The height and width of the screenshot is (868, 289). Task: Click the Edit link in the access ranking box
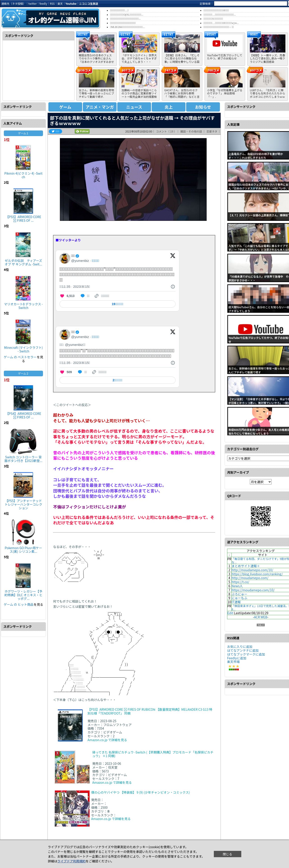click(230, 613)
